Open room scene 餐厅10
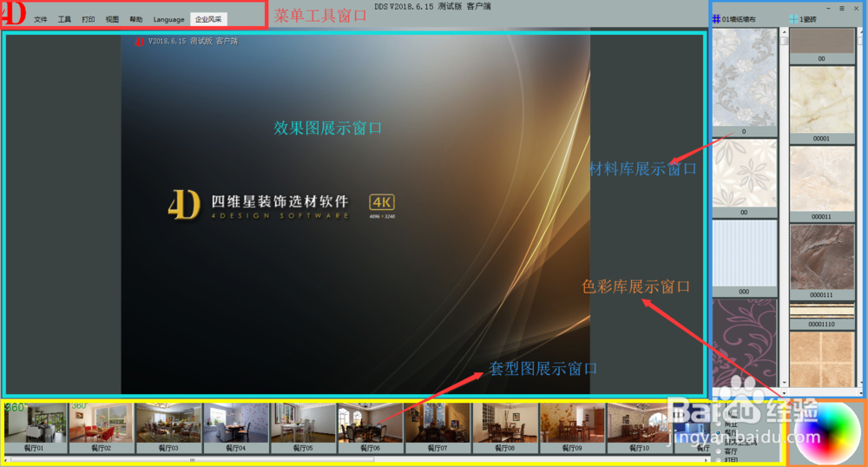868x467 pixels. pyautogui.click(x=640, y=428)
